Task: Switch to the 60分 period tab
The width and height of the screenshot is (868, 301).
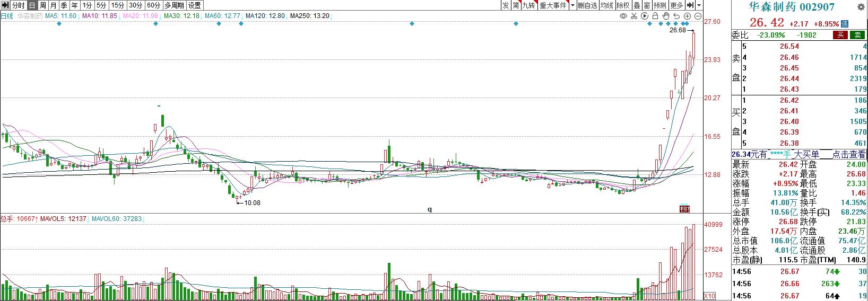Action: 153,5
